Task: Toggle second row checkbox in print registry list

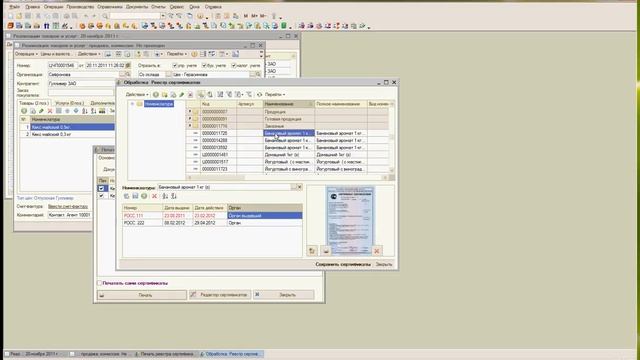Action: coord(101,196)
